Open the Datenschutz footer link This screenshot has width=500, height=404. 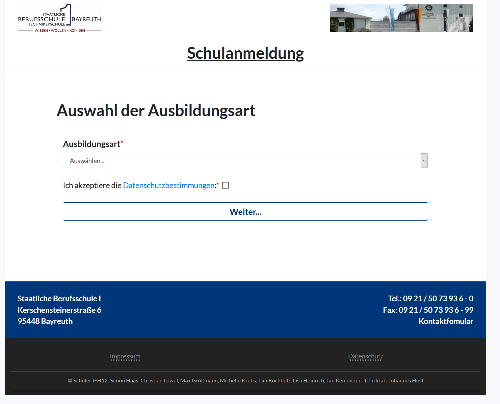coord(366,357)
